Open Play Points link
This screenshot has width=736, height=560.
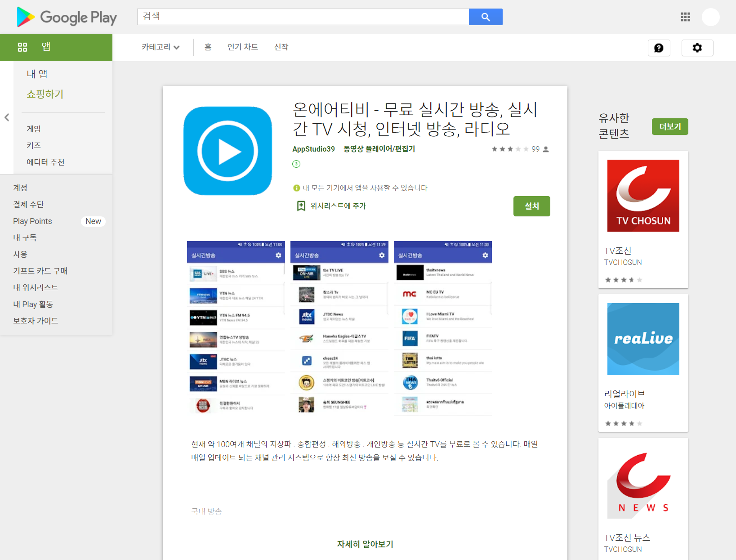point(32,221)
